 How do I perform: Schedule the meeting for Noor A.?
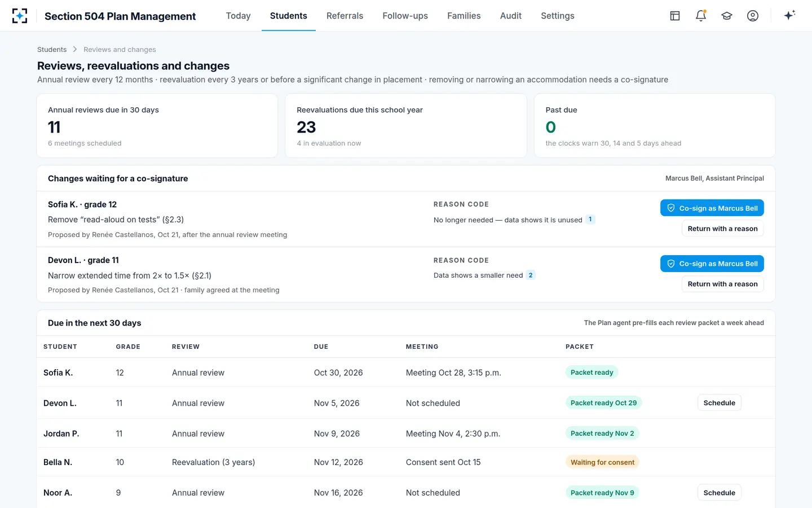pos(719,493)
